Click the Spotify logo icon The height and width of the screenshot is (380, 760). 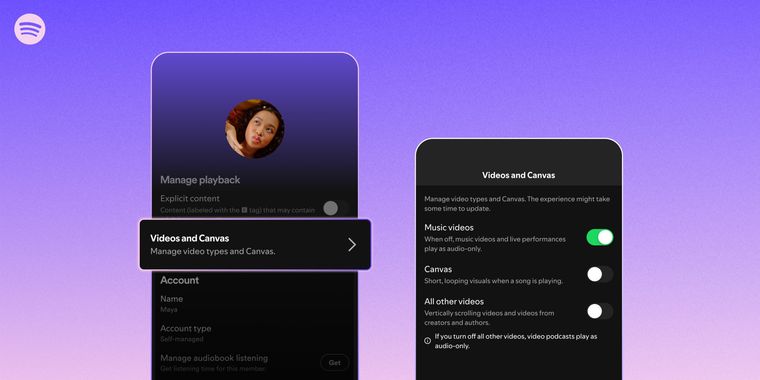(30, 29)
